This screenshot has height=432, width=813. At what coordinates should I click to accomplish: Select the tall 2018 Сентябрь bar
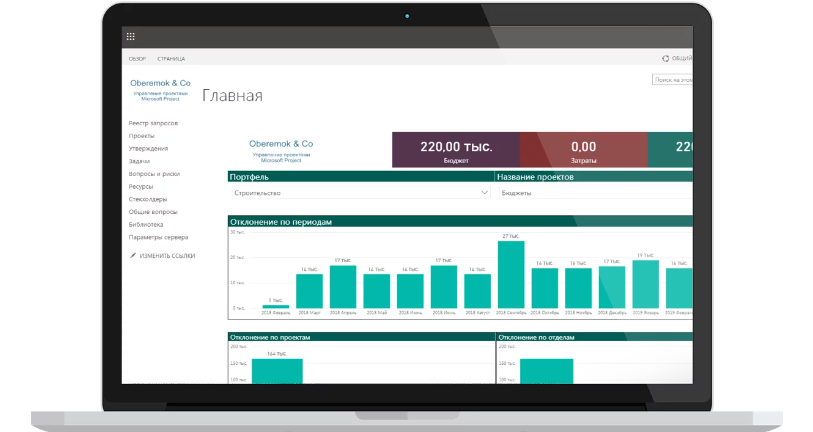511,275
